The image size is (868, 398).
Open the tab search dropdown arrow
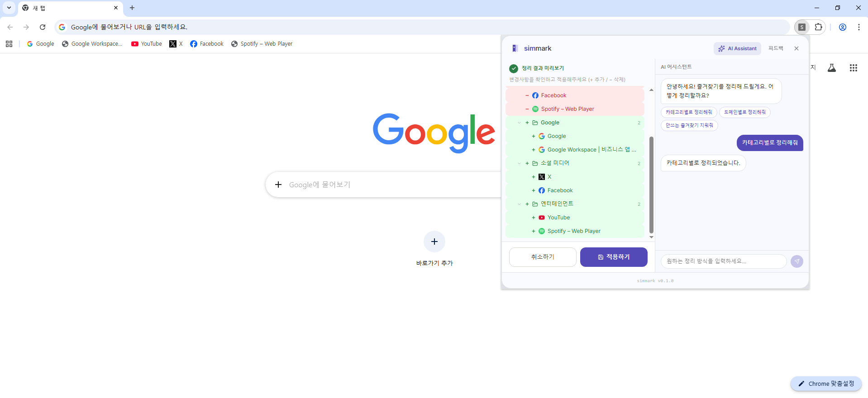click(x=9, y=8)
